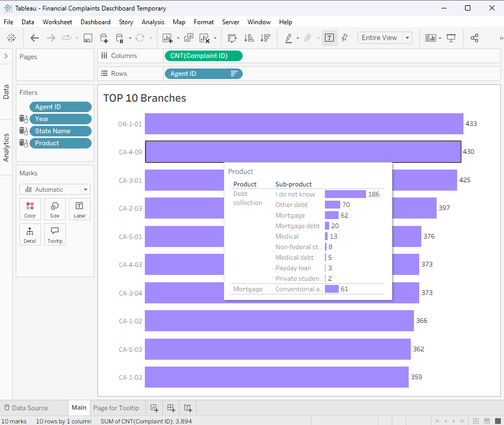Image resolution: width=504 pixels, height=425 pixels.
Task: Open the Label mark card
Action: 80,209
